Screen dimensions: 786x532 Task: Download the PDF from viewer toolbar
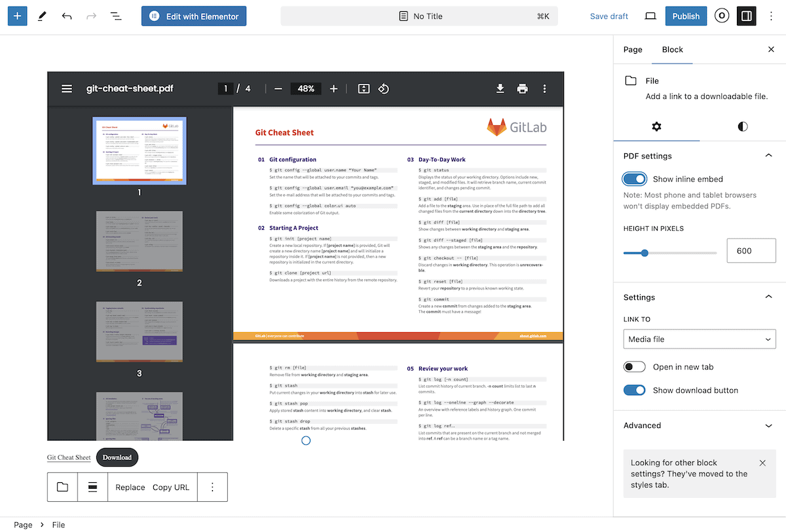(x=500, y=88)
